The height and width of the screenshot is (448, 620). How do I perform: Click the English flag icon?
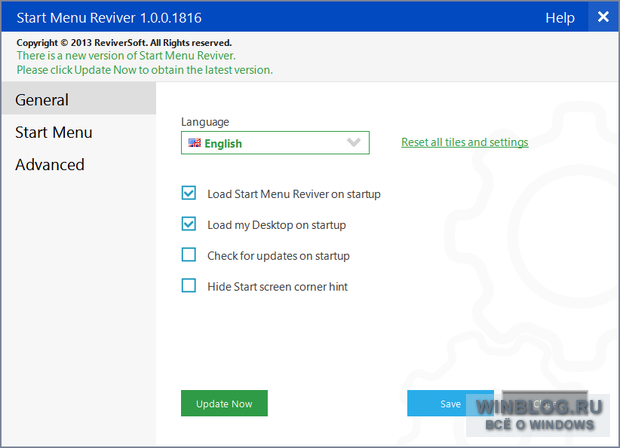194,143
